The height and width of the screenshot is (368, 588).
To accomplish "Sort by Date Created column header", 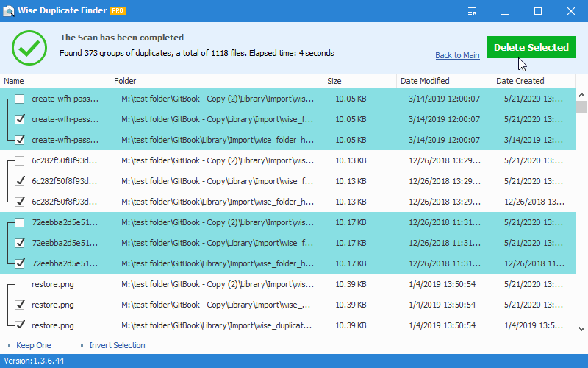I will [x=534, y=81].
